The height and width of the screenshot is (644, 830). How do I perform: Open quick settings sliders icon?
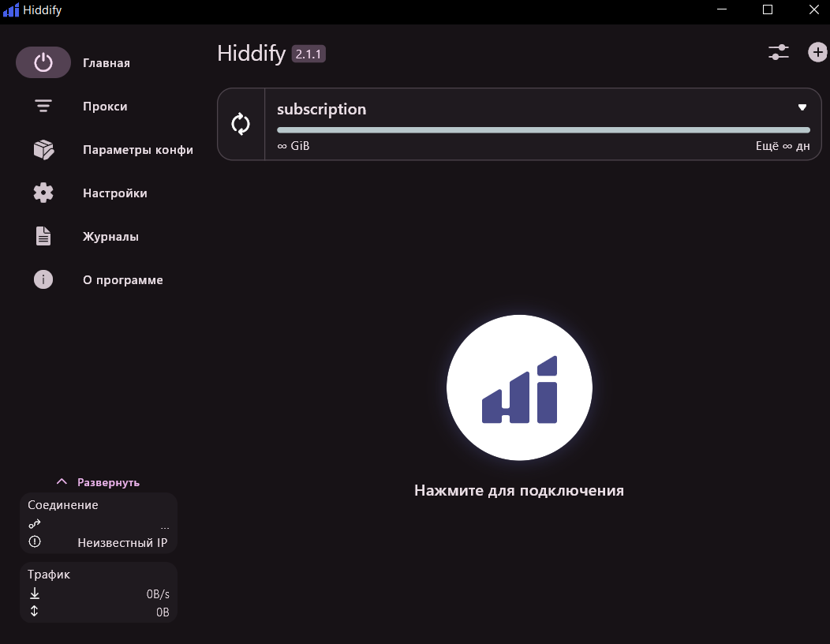(779, 52)
